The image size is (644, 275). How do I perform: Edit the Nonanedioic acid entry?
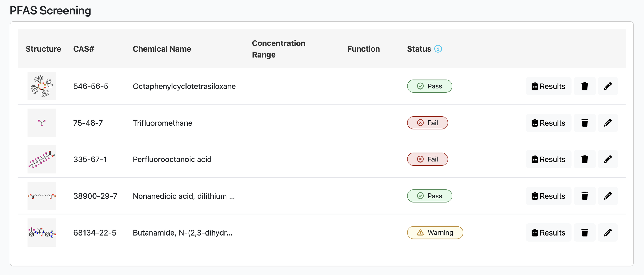(x=608, y=196)
